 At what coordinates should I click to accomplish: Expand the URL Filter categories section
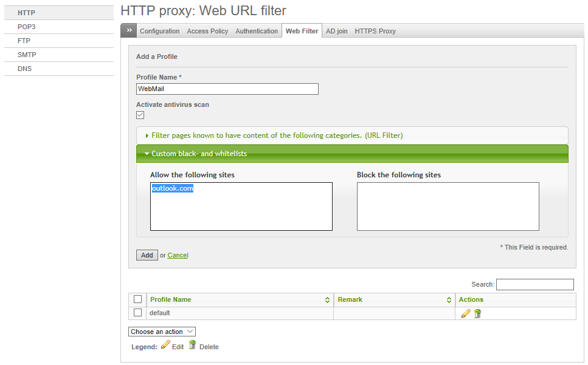tap(277, 135)
